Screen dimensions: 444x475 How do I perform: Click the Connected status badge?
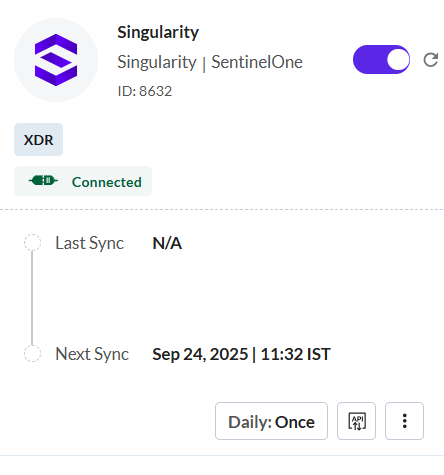[83, 181]
